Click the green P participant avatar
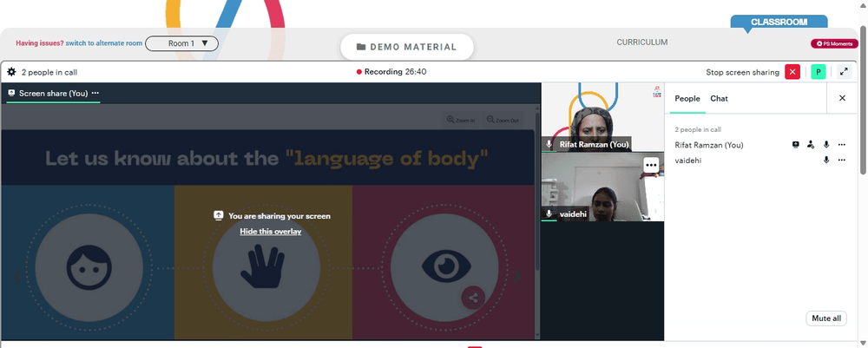Screen dimensions: 868x348 pyautogui.click(x=819, y=72)
